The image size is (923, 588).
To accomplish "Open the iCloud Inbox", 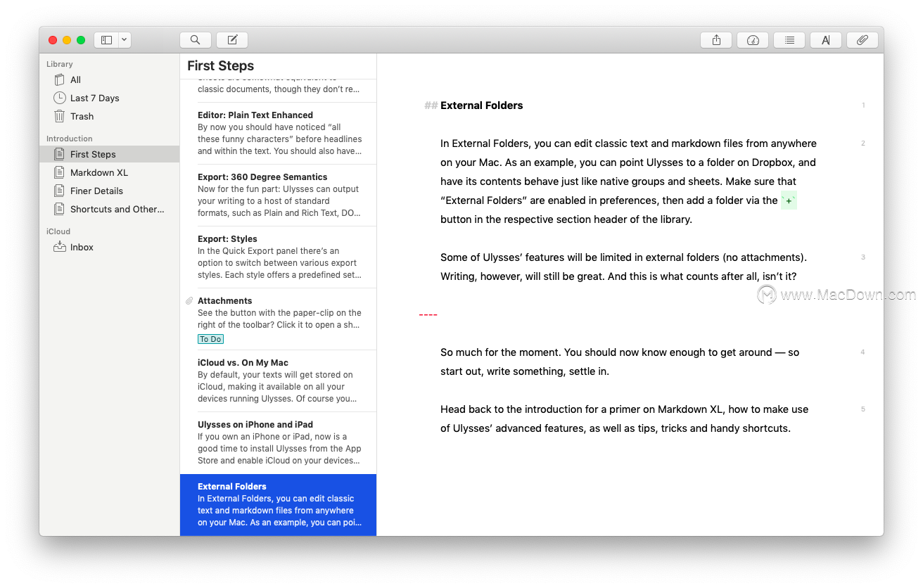I will (109, 247).
